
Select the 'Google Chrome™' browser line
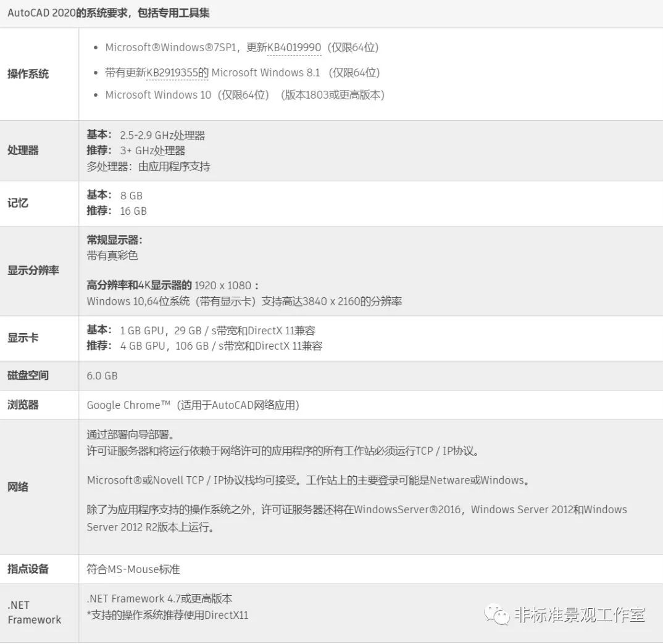point(193,405)
